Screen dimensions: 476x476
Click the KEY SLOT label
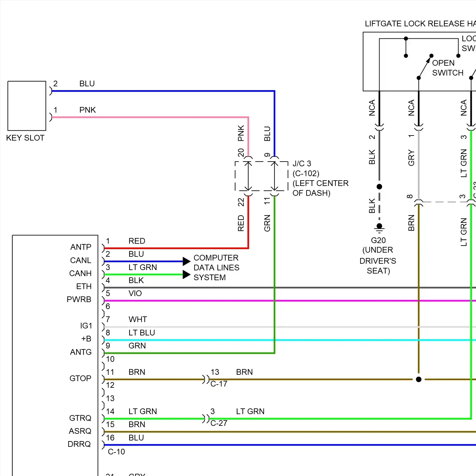point(25,138)
